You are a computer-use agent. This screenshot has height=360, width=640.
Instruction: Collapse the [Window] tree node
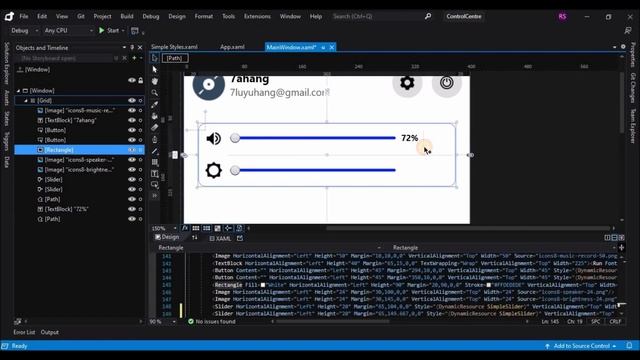18,91
